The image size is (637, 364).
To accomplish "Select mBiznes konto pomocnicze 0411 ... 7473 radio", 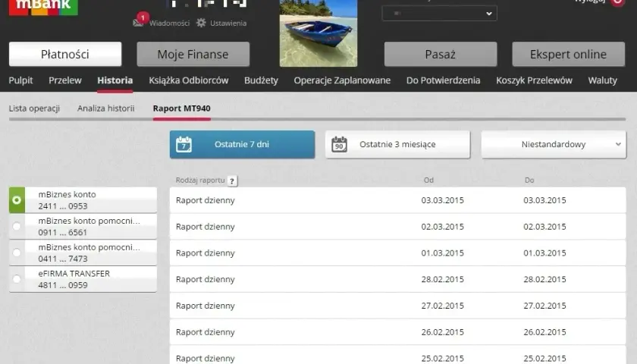I will pos(17,253).
